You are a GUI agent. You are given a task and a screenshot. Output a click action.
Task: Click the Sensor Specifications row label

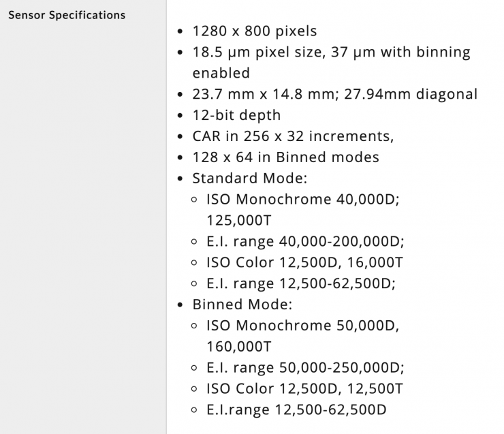pos(67,14)
